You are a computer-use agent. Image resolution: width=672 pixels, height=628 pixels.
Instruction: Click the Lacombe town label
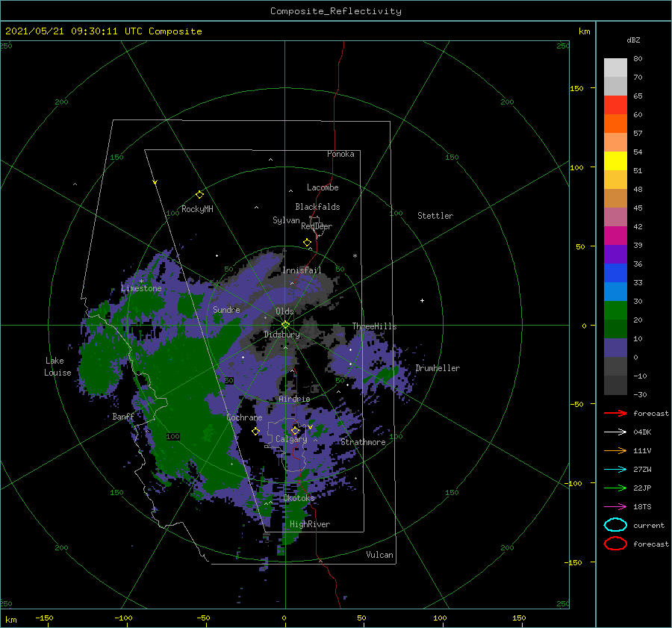(x=323, y=187)
